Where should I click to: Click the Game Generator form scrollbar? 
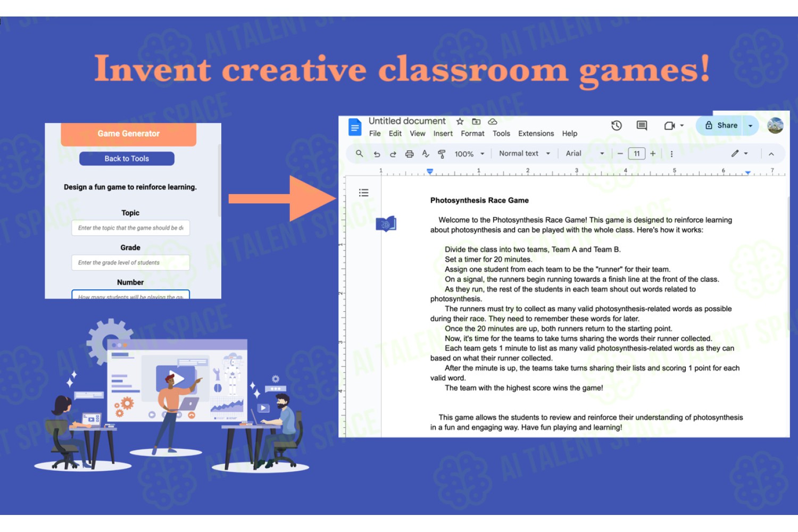click(x=219, y=181)
